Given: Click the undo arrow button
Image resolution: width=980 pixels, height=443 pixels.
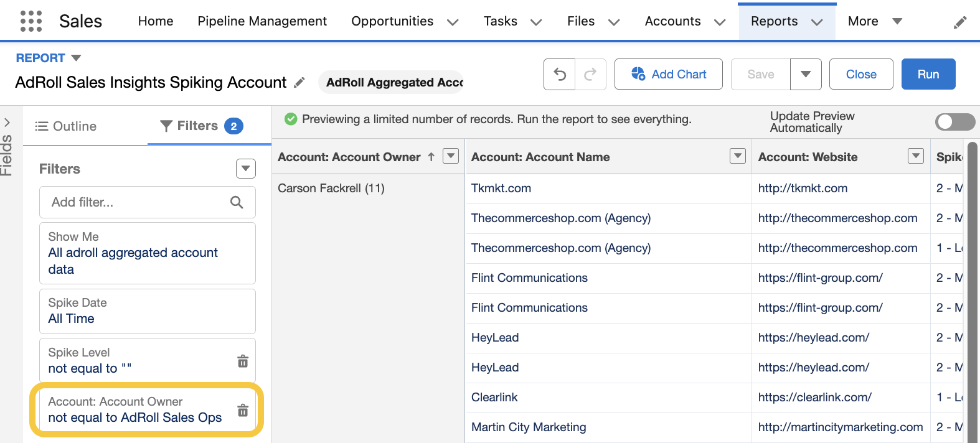Looking at the screenshot, I should [x=560, y=75].
